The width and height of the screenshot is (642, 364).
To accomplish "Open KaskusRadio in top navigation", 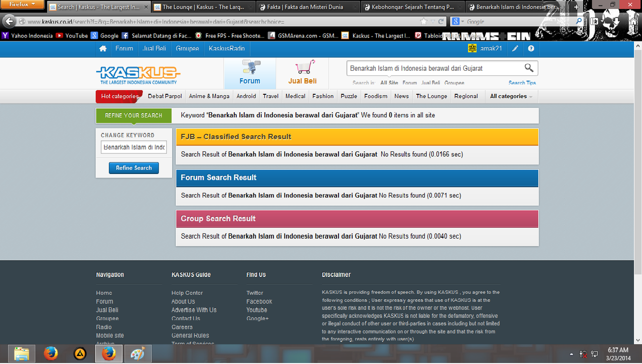I will [x=227, y=49].
